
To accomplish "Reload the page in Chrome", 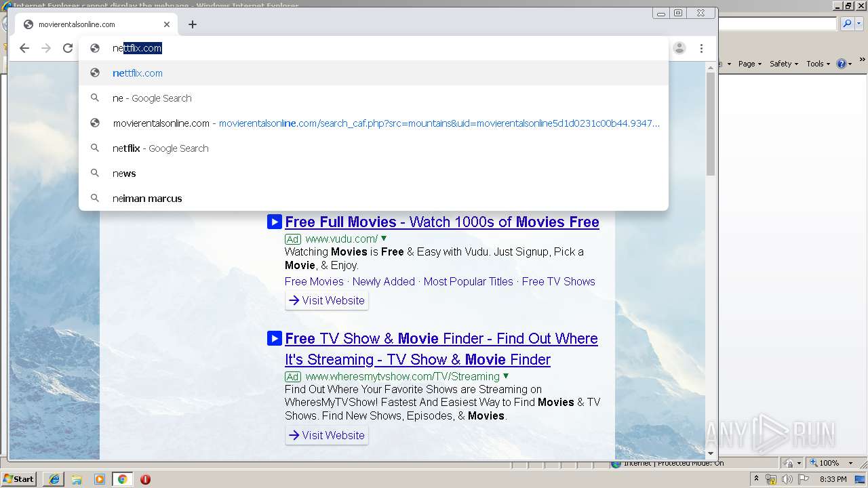I will pyautogui.click(x=68, y=48).
